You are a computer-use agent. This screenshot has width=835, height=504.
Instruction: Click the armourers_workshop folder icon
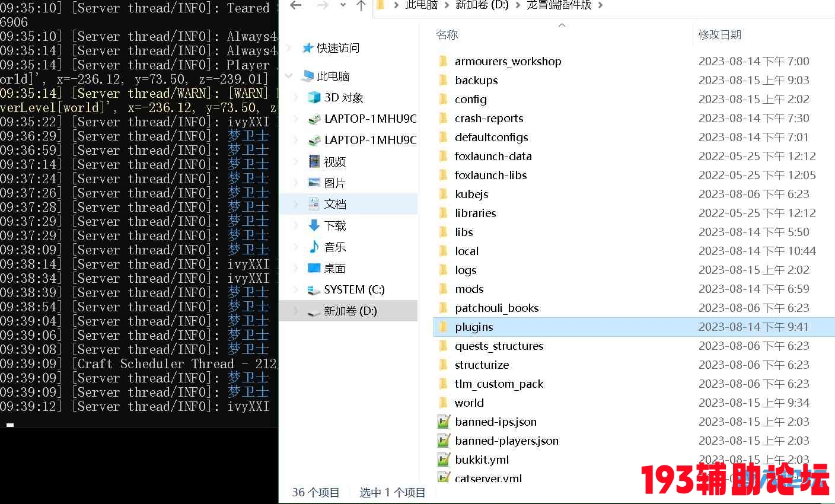point(443,61)
